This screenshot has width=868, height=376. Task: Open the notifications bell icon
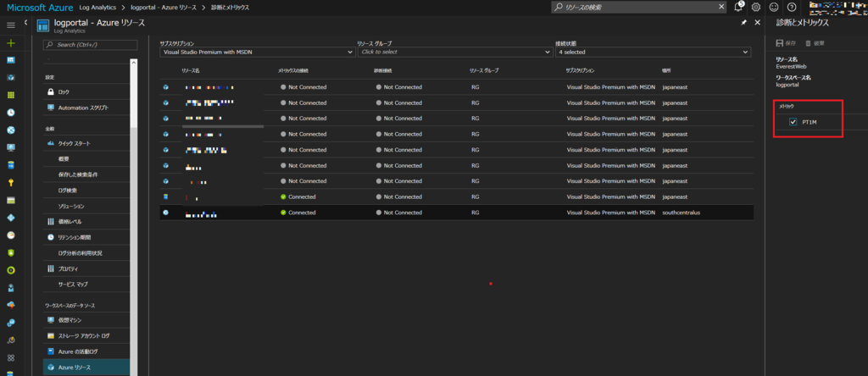pos(738,7)
